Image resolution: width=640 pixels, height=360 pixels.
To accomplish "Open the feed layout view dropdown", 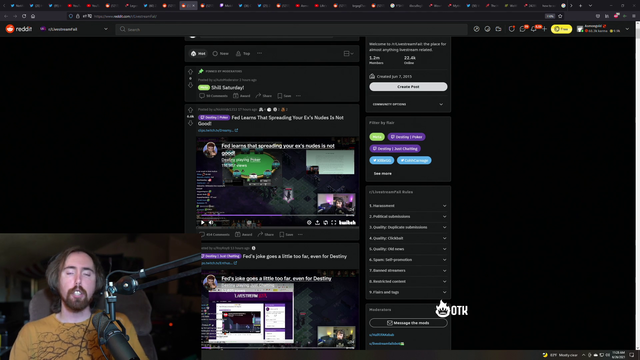I will pyautogui.click(x=348, y=53).
